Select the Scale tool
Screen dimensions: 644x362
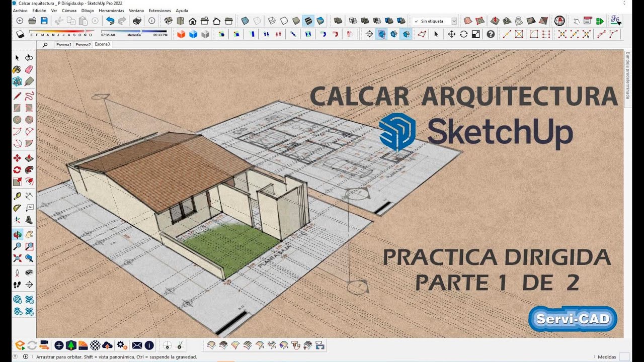(17, 182)
